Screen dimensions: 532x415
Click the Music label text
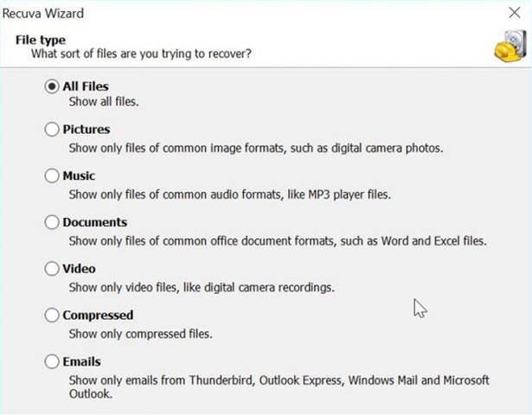(x=79, y=176)
